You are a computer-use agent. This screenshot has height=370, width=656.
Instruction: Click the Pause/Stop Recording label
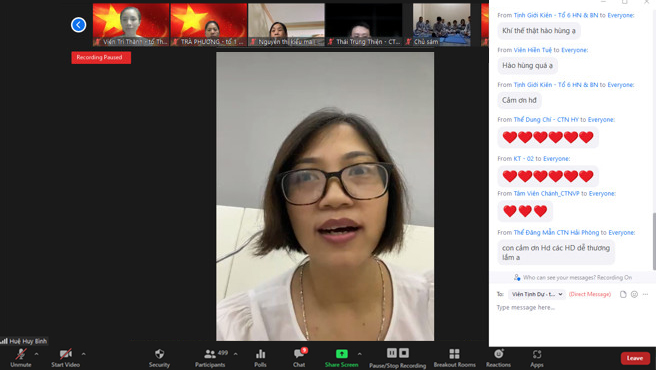pos(397,365)
